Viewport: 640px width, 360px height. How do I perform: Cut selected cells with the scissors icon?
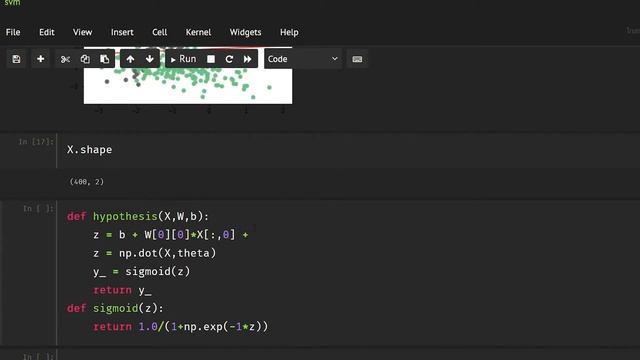65,59
